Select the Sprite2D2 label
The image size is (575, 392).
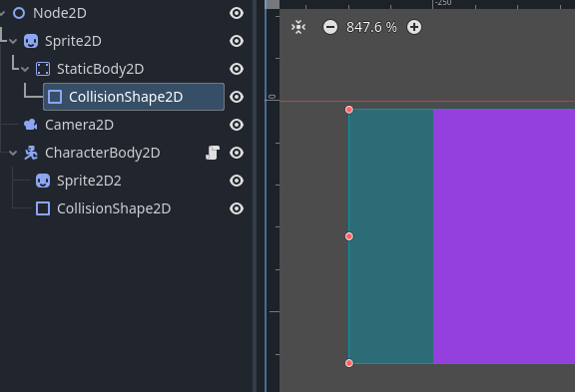click(x=89, y=181)
